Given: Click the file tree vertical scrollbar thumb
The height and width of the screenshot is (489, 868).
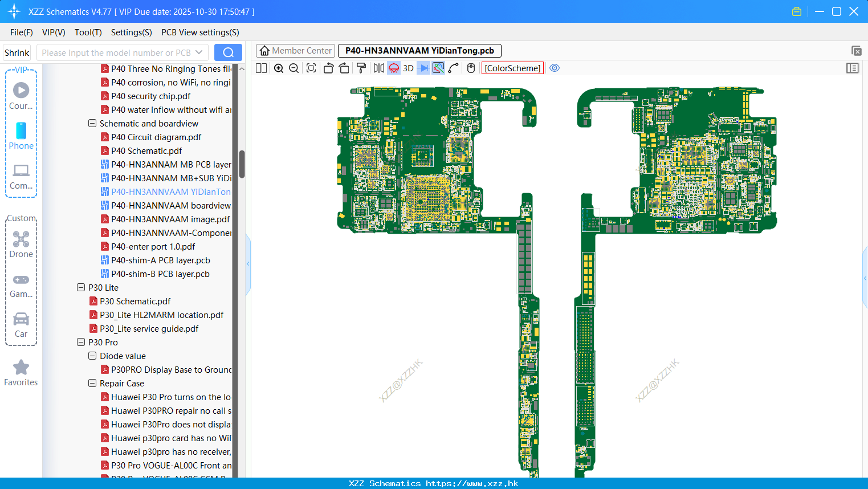Looking at the screenshot, I should pyautogui.click(x=242, y=164).
